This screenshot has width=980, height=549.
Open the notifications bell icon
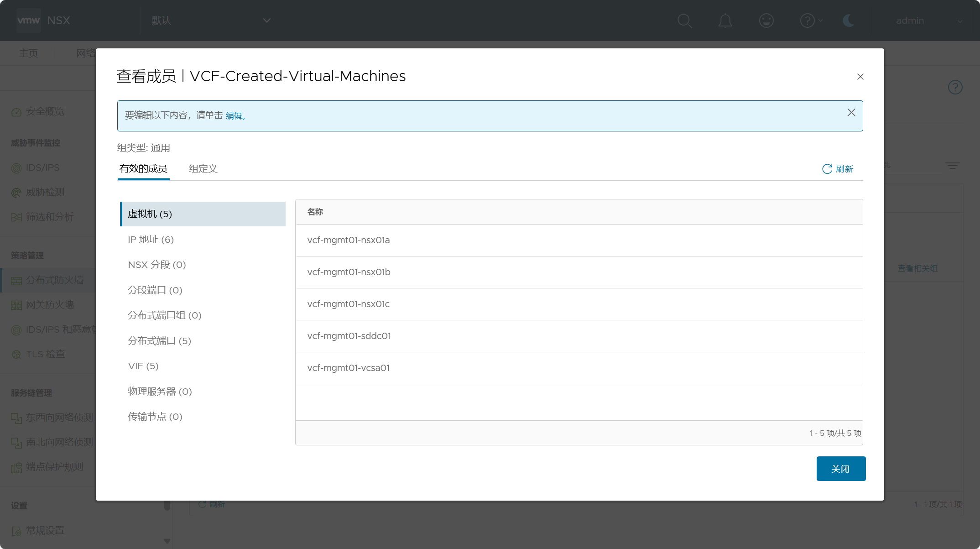tap(725, 21)
